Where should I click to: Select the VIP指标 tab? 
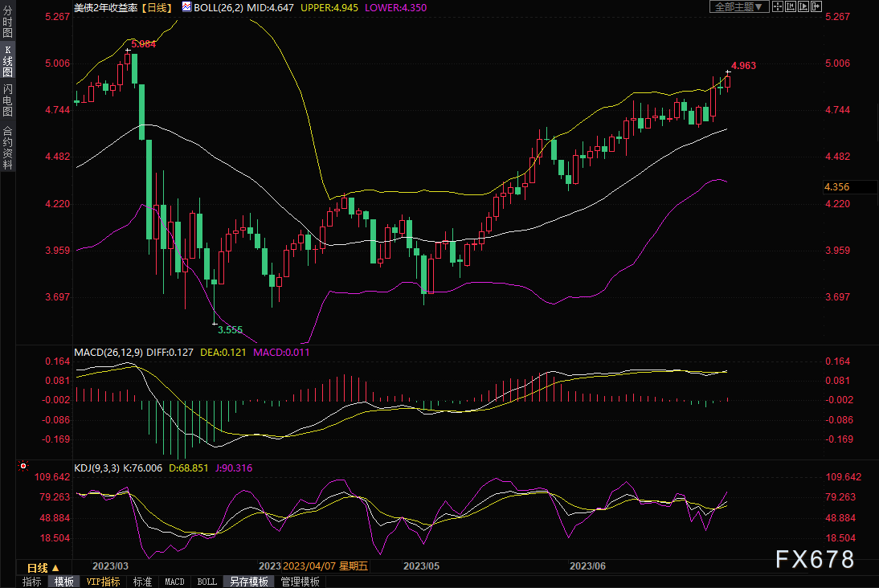click(103, 582)
